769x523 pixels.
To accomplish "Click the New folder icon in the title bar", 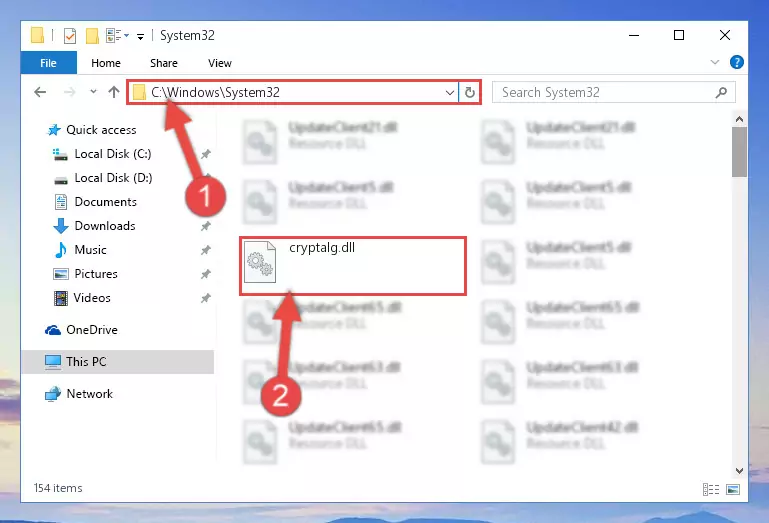I will coord(92,36).
